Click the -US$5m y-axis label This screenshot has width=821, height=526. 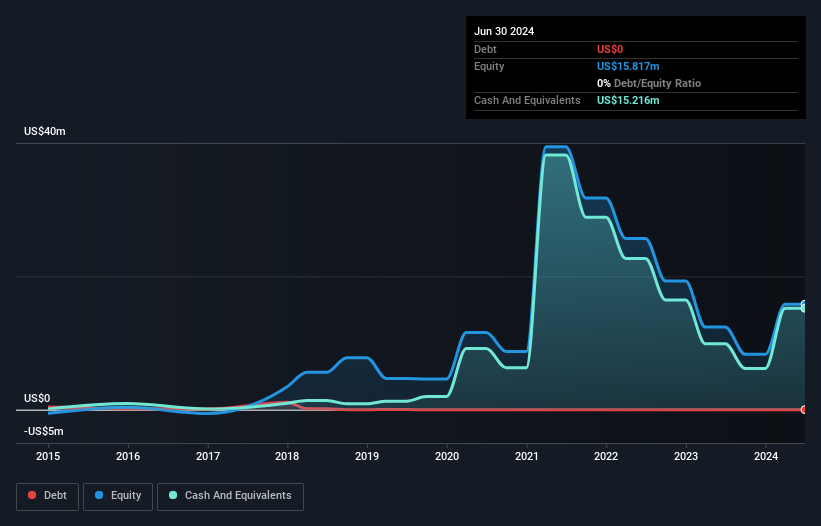coord(43,431)
